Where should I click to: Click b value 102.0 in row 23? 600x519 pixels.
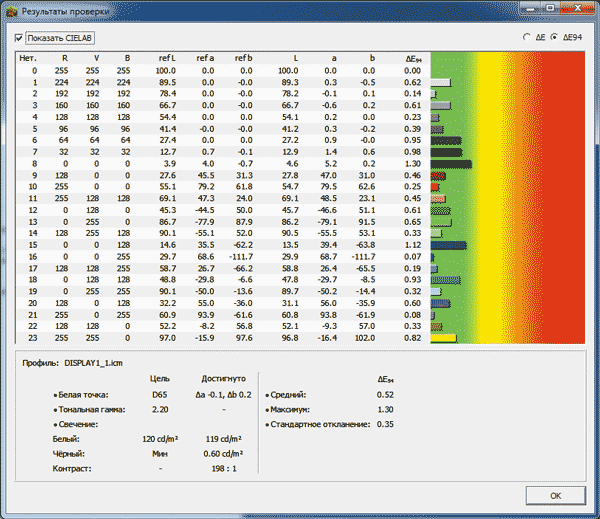pos(365,338)
